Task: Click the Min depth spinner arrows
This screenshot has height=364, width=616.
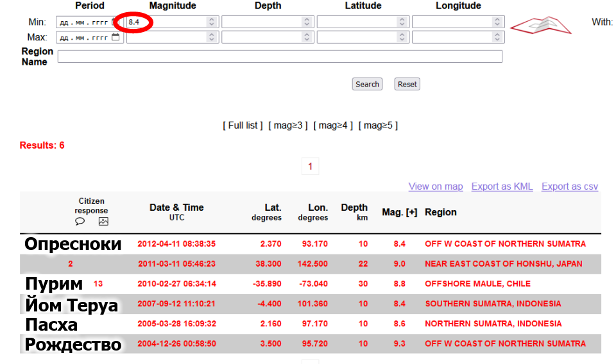Action: pyautogui.click(x=307, y=22)
